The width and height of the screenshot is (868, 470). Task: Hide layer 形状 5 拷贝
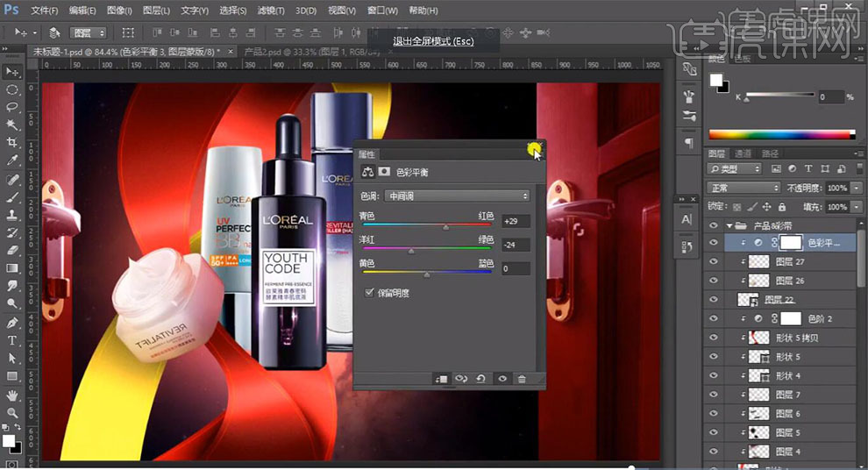714,338
